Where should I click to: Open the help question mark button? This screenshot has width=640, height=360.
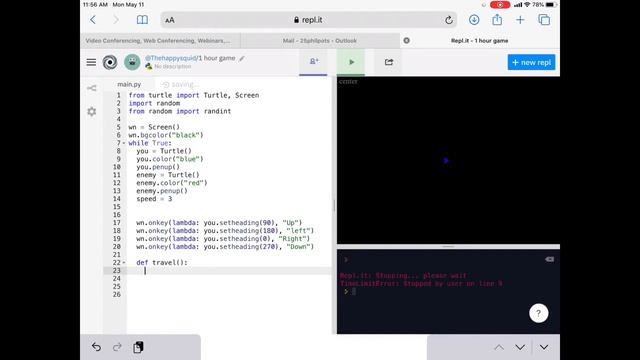click(x=538, y=313)
